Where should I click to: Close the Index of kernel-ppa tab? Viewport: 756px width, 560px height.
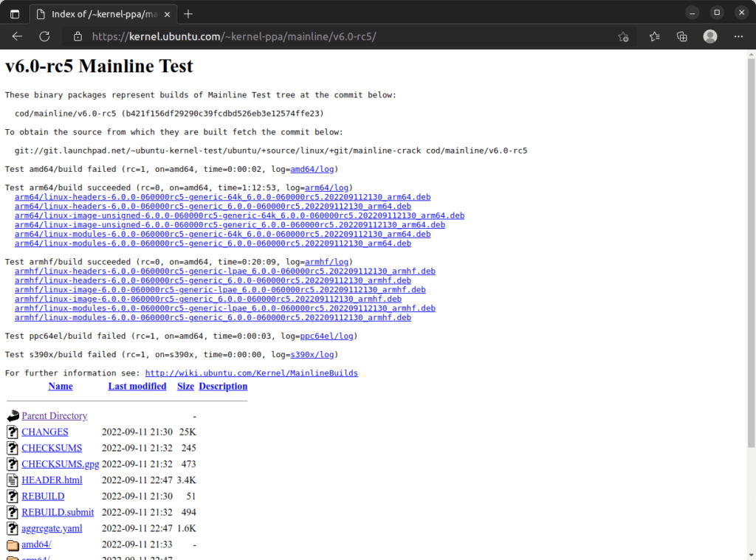[x=167, y=15]
